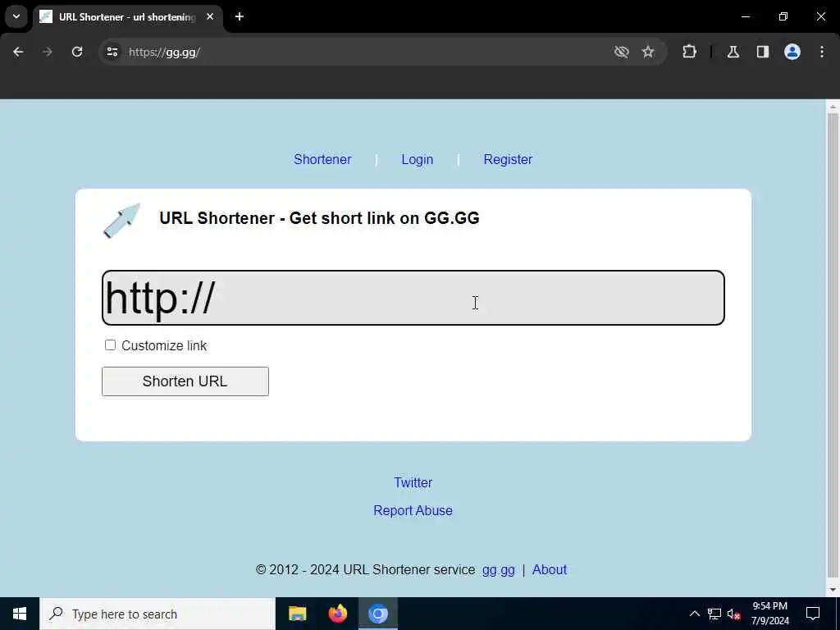The height and width of the screenshot is (630, 840).
Task: Open the About footer link
Action: (549, 569)
